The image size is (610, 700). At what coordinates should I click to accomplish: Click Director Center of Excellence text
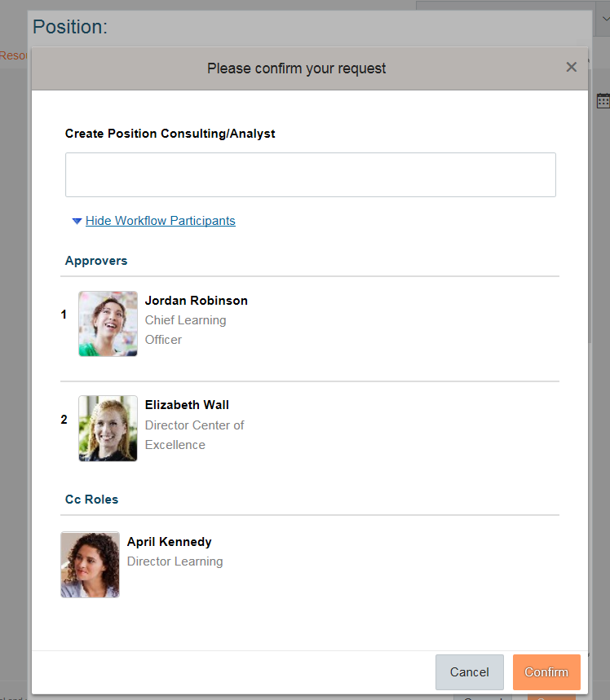[x=194, y=435]
